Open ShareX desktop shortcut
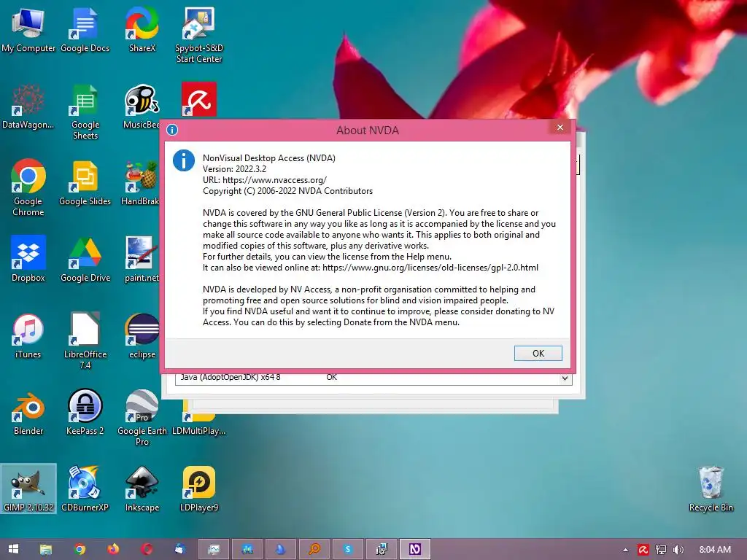The image size is (747, 560). (142, 30)
